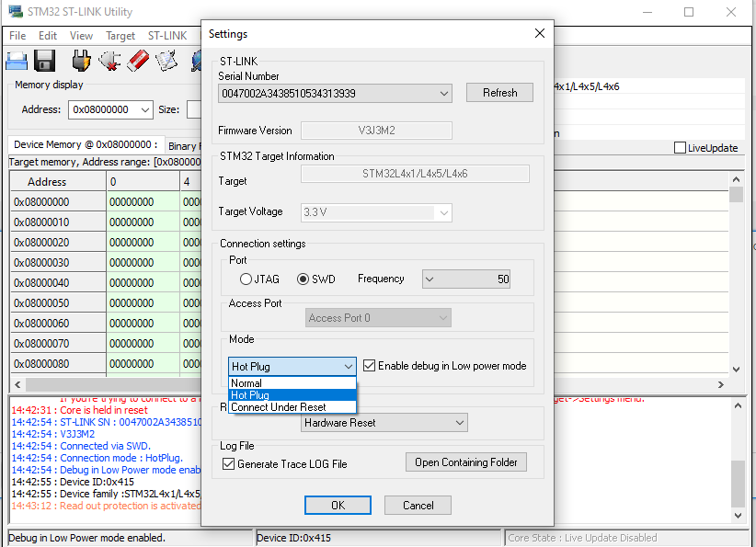
Task: Click the Connect to target plug icon
Action: click(81, 62)
